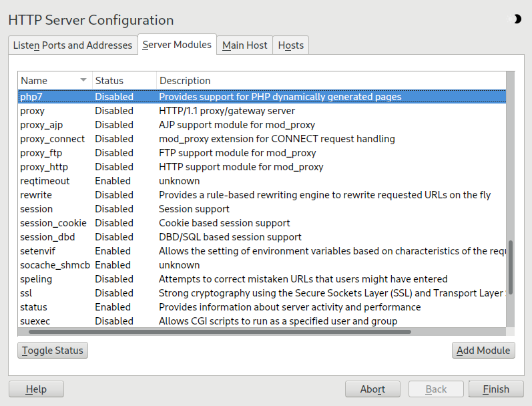
Task: Toggle the dark mode moon icon
Action: pyautogui.click(x=517, y=19)
